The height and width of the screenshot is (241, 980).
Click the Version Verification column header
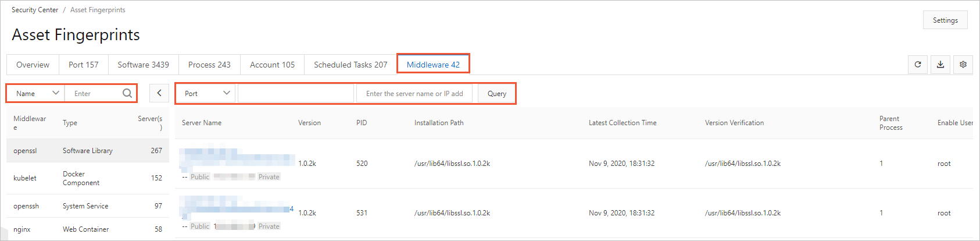point(734,123)
